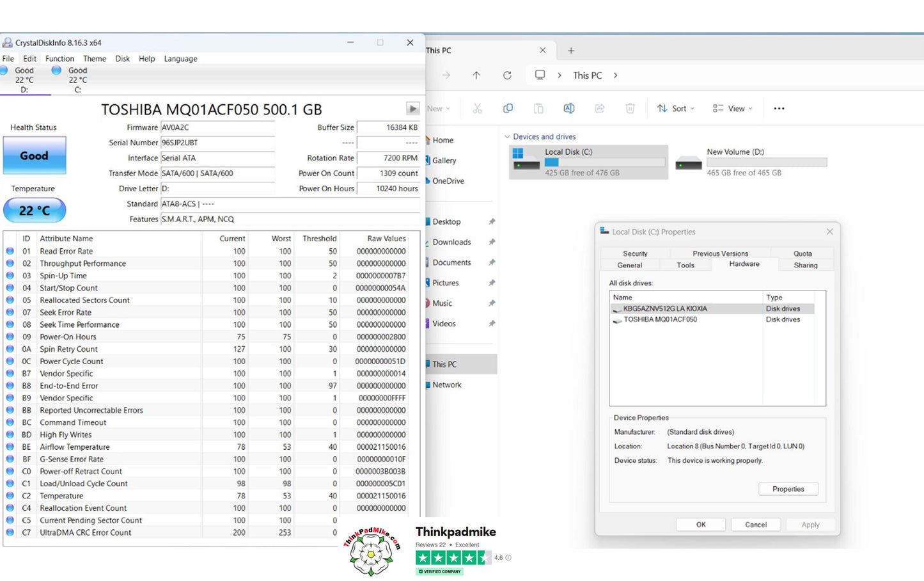Switch to the Quota tab
The width and height of the screenshot is (924, 581).
pos(803,254)
